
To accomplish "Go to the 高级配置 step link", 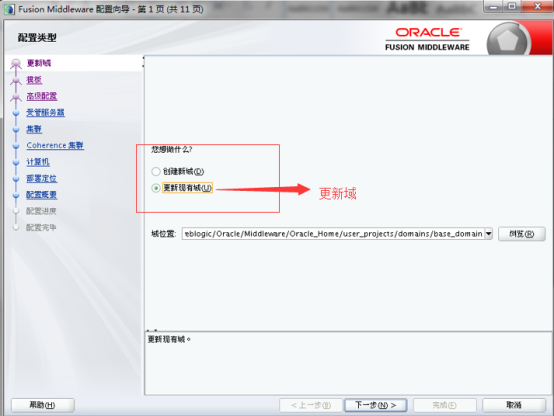I will pos(42,96).
